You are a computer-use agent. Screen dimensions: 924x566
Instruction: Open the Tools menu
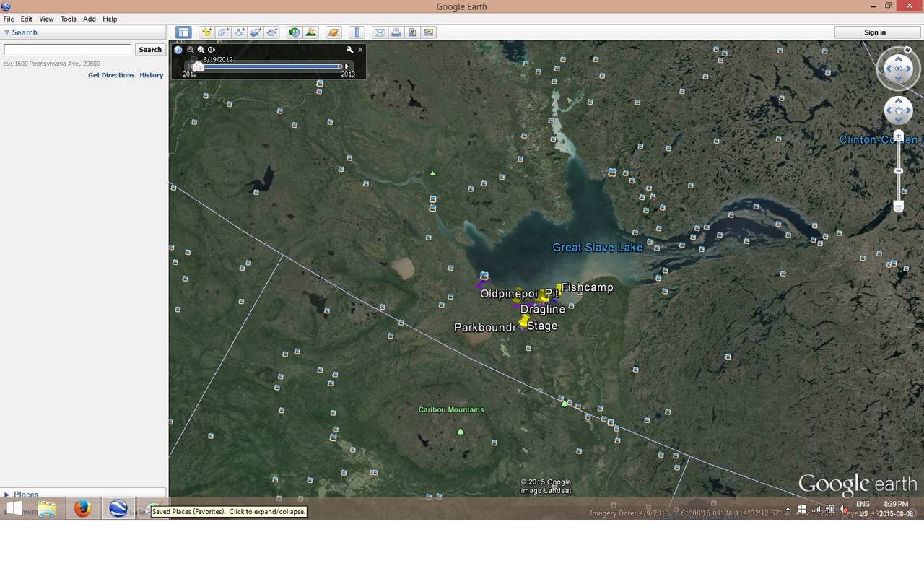[69, 19]
